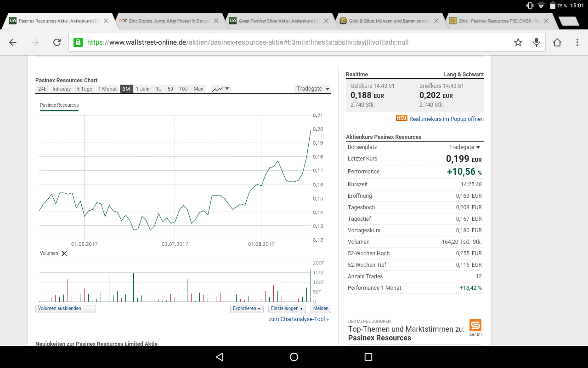
Task: Tap the browser back arrow
Action: [13, 42]
